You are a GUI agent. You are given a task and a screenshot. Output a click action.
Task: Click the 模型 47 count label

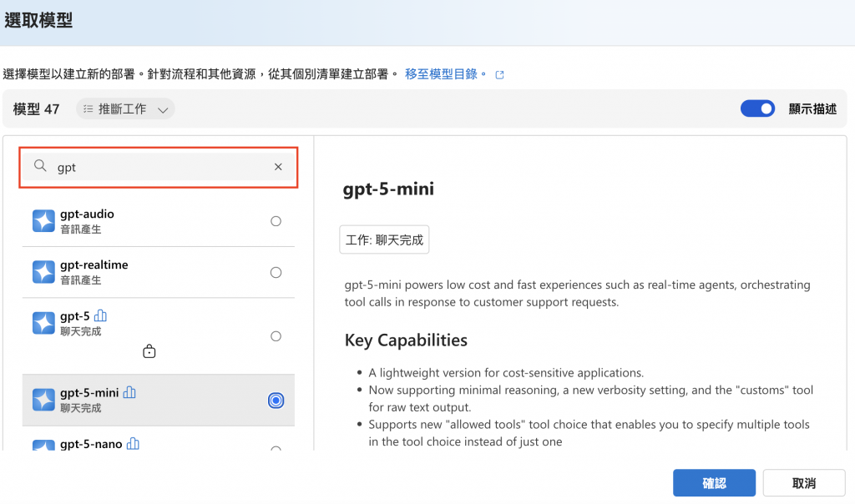coord(36,109)
